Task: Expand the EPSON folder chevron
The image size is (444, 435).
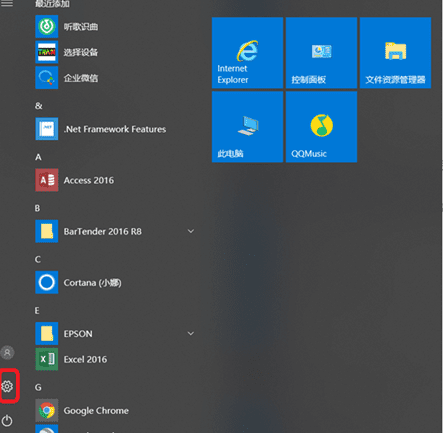Action: pyautogui.click(x=191, y=333)
